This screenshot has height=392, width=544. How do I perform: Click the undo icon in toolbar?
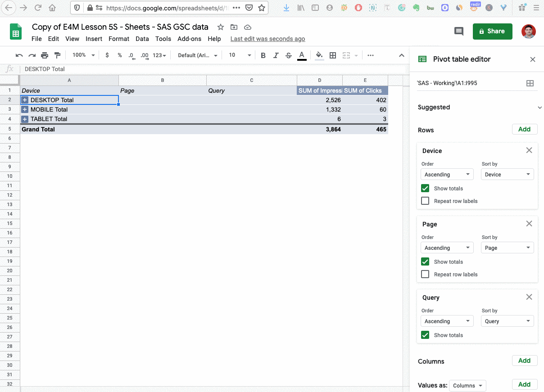19,55
